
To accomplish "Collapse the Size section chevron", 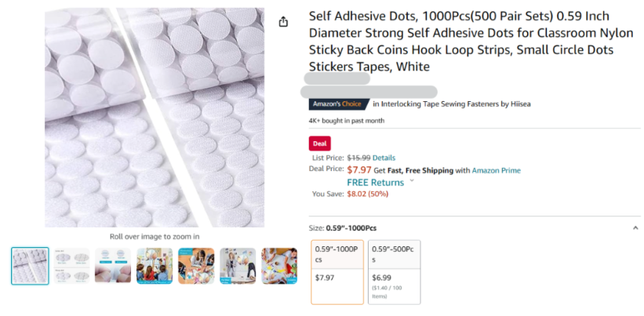I will point(635,228).
